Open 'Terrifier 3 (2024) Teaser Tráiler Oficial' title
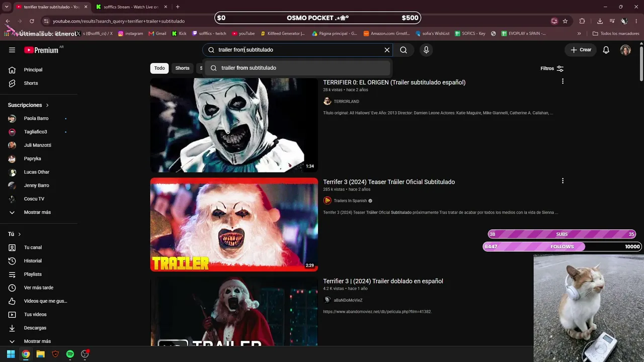Viewport: 644px width, 362px height. (389, 182)
